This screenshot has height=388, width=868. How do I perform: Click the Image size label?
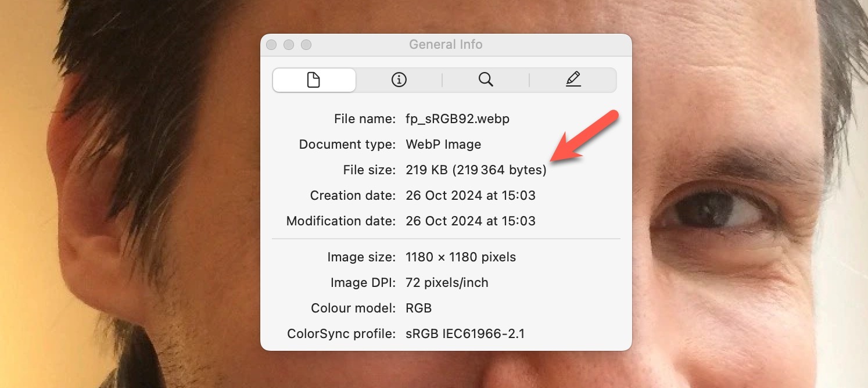tap(361, 257)
